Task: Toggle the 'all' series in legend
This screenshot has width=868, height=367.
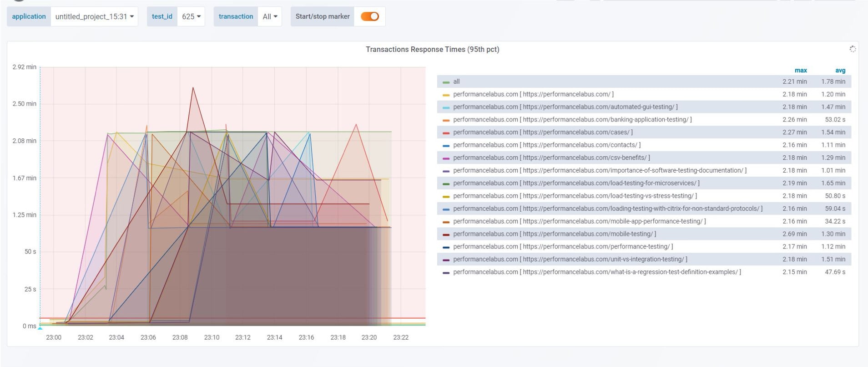Action: [x=456, y=82]
